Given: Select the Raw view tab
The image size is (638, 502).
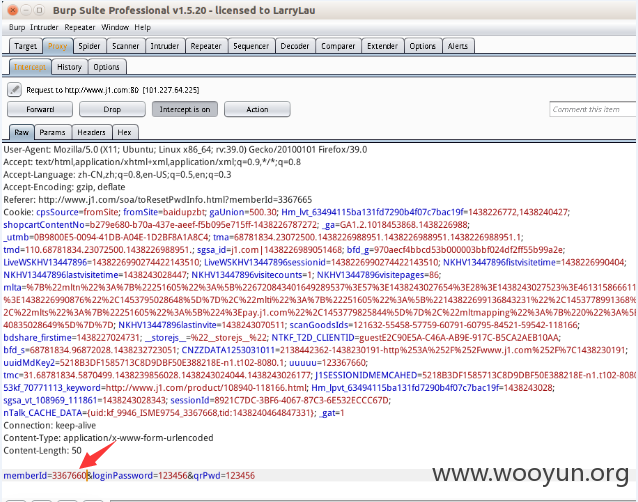Looking at the screenshot, I should pyautogui.click(x=22, y=132).
